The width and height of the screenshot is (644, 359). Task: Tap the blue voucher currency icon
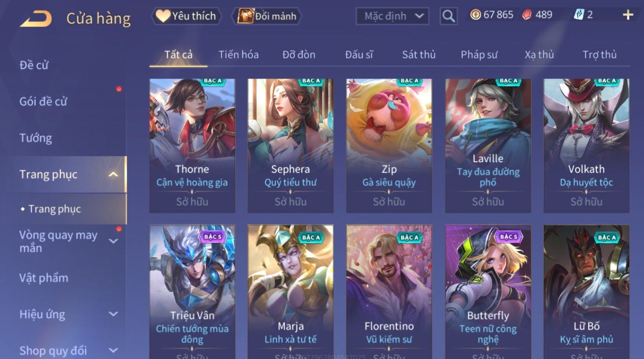579,15
